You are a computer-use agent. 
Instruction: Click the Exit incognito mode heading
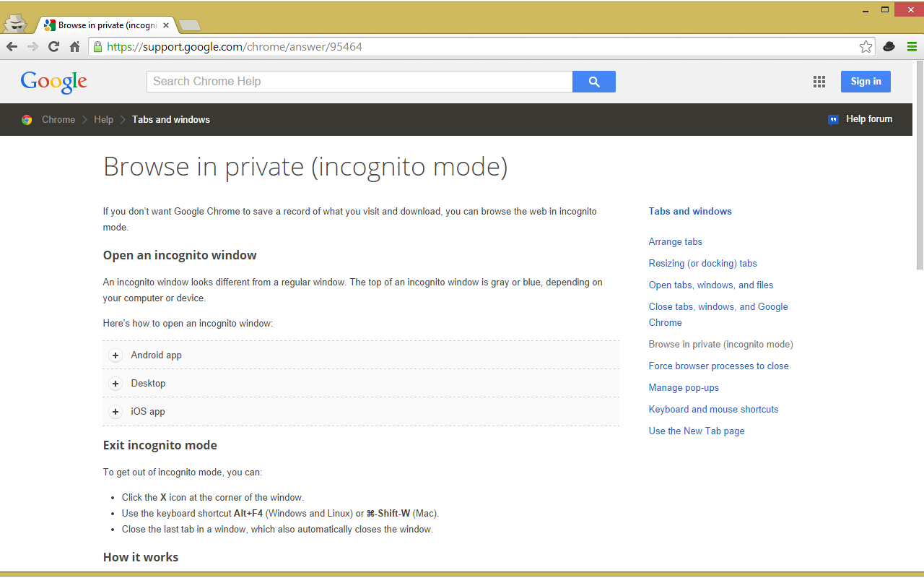160,445
